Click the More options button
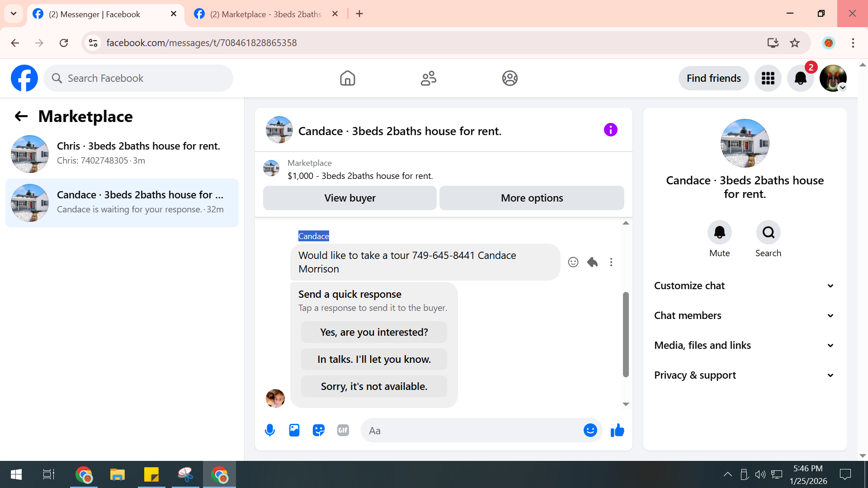 tap(532, 198)
